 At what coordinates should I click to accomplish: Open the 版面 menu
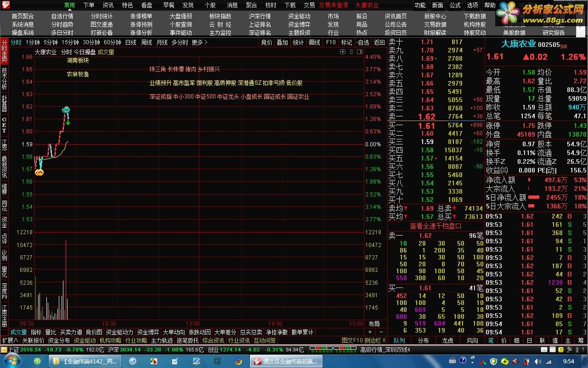437,5
